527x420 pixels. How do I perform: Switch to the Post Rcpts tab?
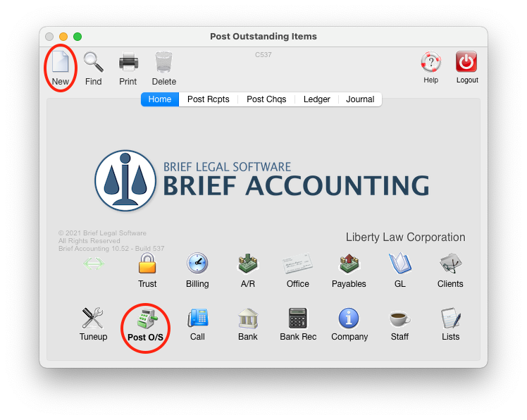[x=209, y=99]
